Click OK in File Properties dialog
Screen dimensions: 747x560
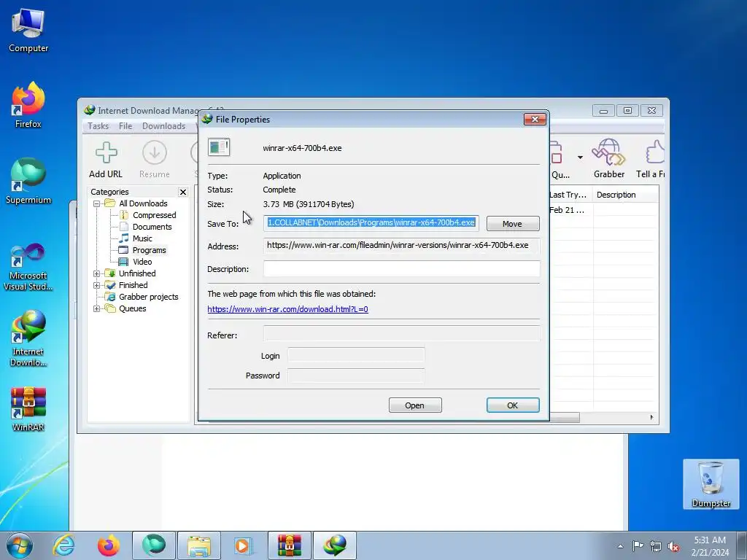point(513,405)
